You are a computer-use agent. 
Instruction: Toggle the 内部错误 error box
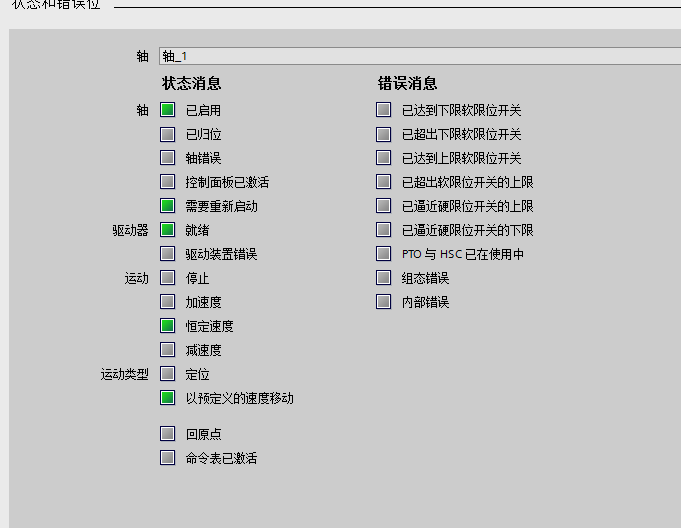click(384, 302)
